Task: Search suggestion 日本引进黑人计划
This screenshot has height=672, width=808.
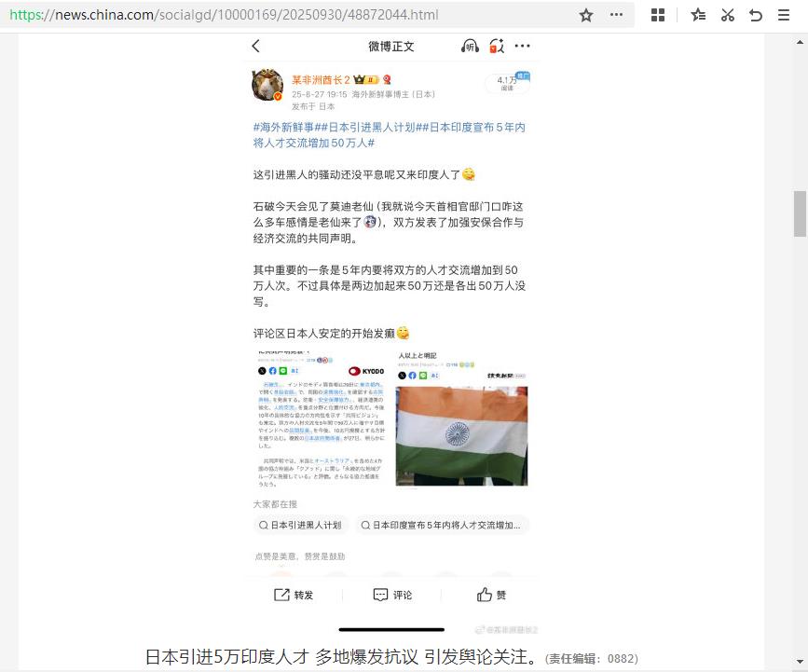Action: (x=300, y=525)
